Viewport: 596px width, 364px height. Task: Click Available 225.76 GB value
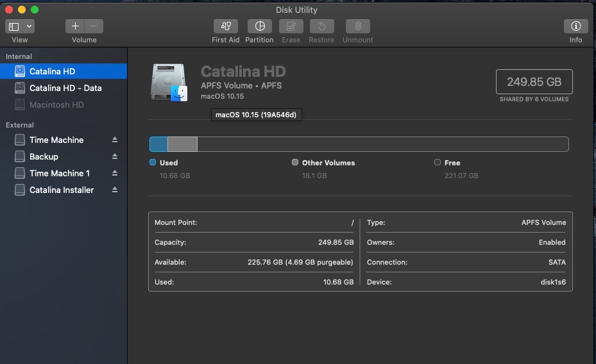tap(300, 262)
